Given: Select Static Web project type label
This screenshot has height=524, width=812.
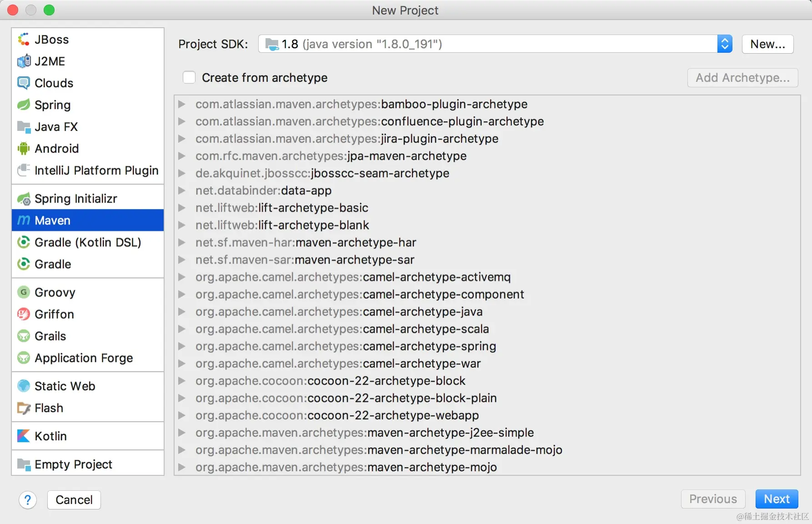Looking at the screenshot, I should 65,386.
